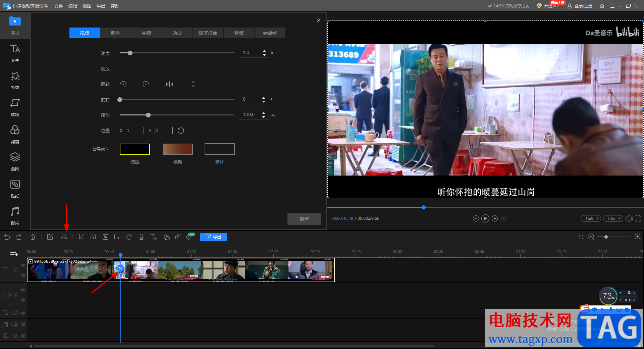Screen dimensions: 644x349
Task: Open the 1.0x playback speed dropdown
Action: pyautogui.click(x=613, y=218)
